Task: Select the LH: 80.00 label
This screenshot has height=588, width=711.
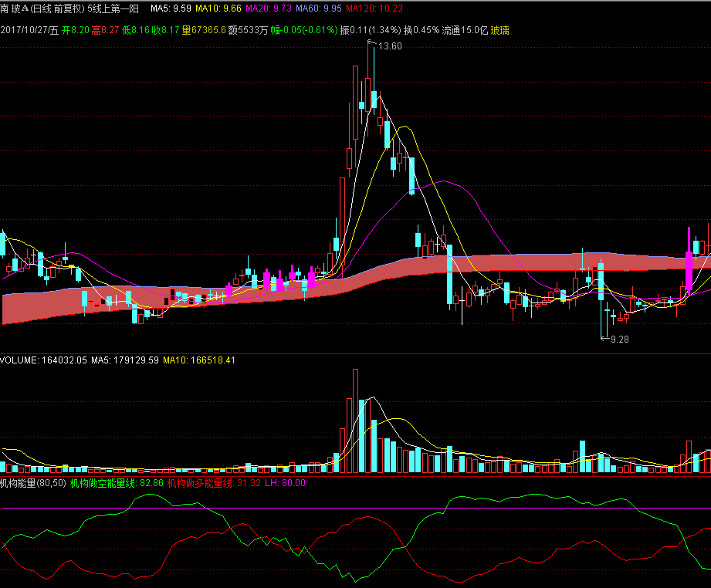Action: click(x=285, y=483)
